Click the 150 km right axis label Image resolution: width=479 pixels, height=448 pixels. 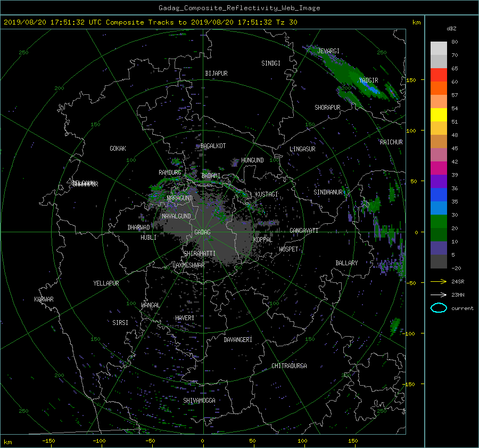pos(411,80)
